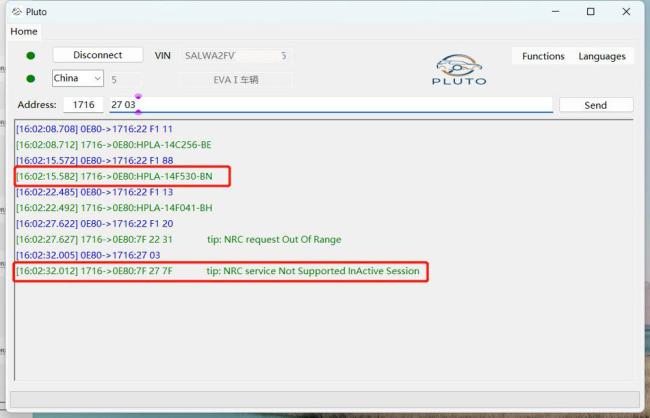Open the Languages menu
This screenshot has width=650, height=418.
(x=602, y=56)
